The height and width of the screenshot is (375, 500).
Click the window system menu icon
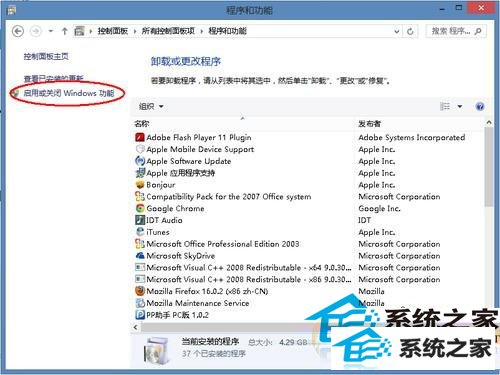12,10
